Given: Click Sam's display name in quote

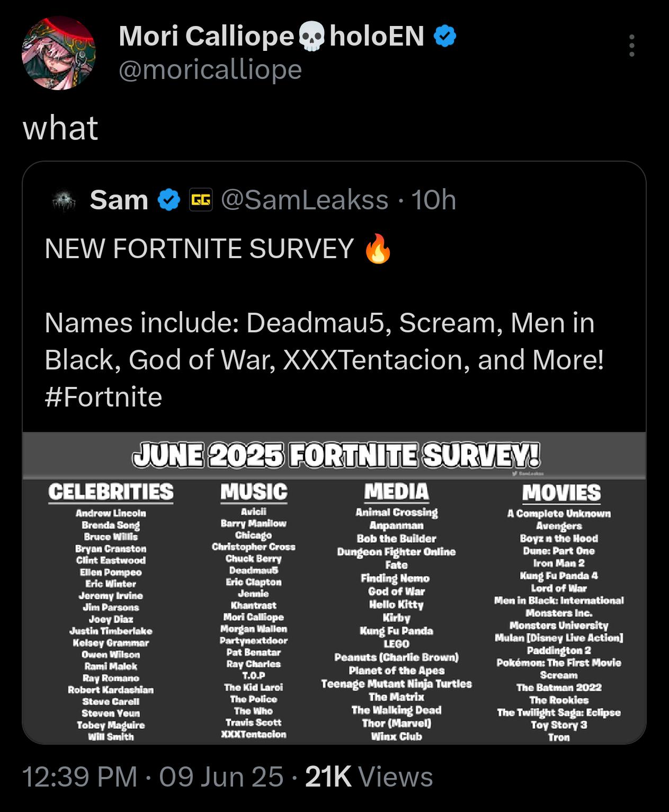Looking at the screenshot, I should click(x=119, y=200).
